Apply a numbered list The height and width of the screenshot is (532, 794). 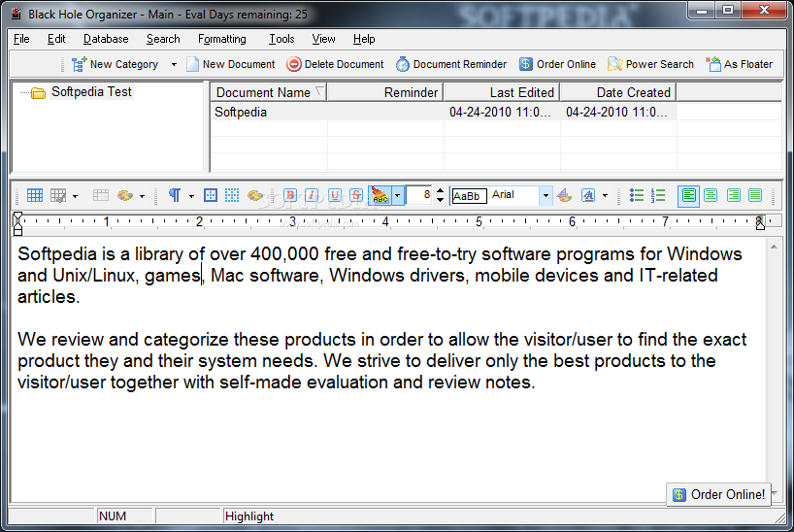(658, 195)
